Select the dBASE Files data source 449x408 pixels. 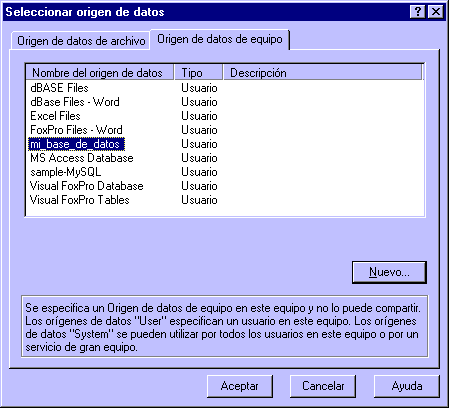tap(59, 88)
